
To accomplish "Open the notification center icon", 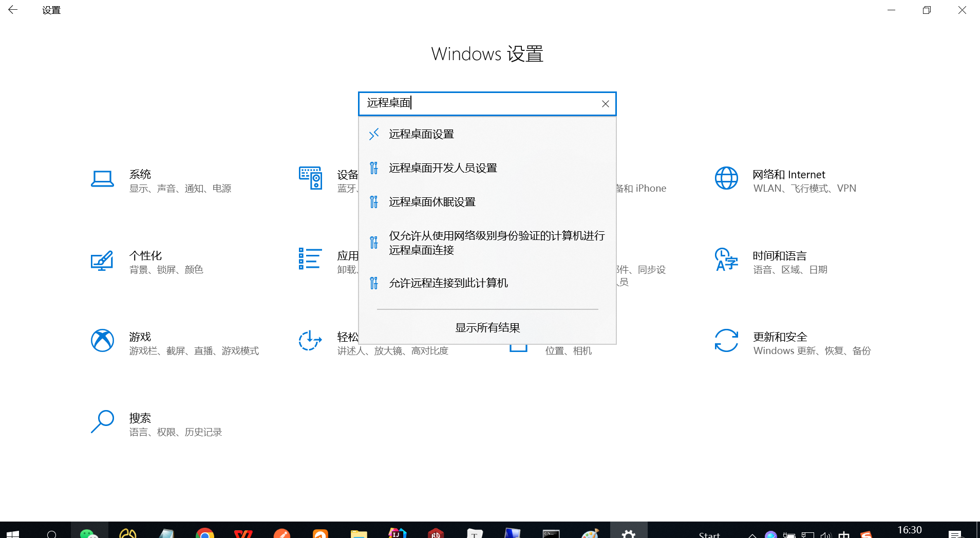I will pyautogui.click(x=955, y=534).
